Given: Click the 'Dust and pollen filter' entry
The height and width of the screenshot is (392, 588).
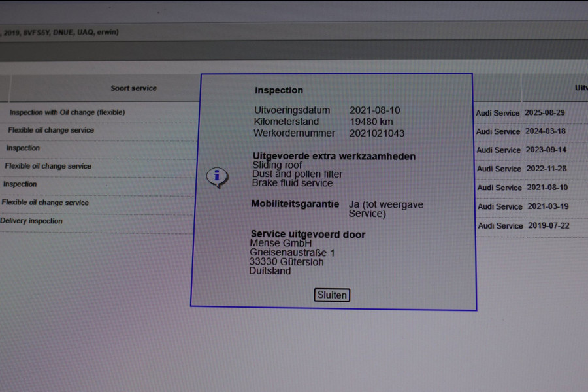Looking at the screenshot, I should [297, 174].
